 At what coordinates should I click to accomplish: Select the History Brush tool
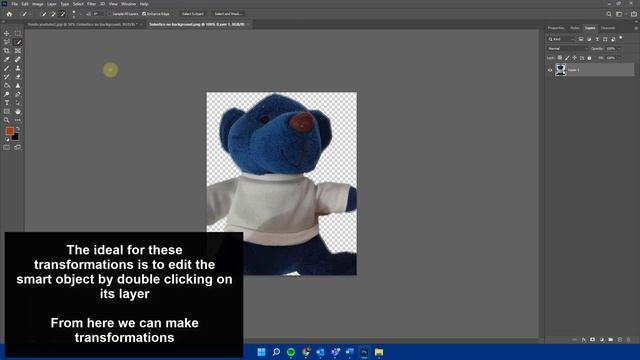tap(7, 77)
